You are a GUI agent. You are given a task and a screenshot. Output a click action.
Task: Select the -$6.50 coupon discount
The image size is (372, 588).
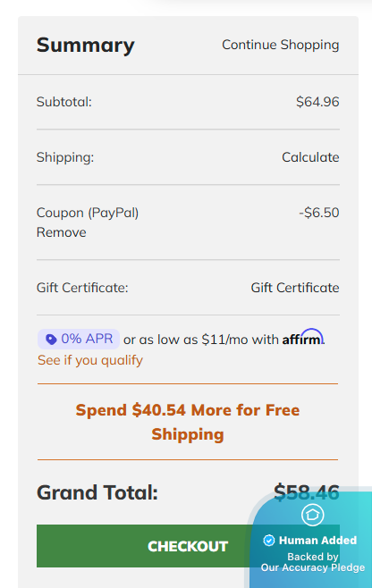[319, 213]
